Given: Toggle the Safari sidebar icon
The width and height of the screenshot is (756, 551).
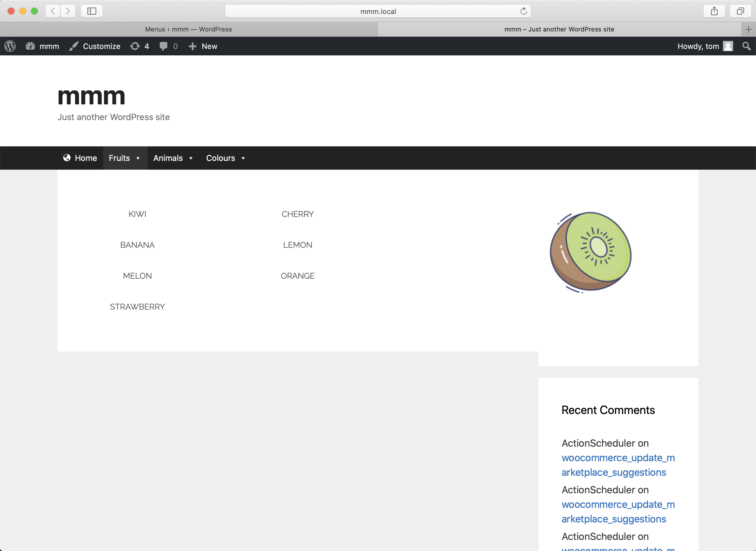Looking at the screenshot, I should (92, 11).
